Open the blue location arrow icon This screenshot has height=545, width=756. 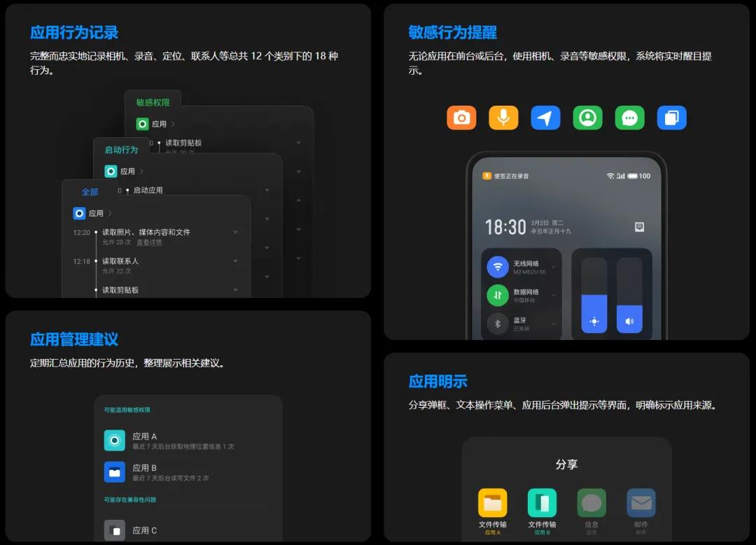coord(545,118)
